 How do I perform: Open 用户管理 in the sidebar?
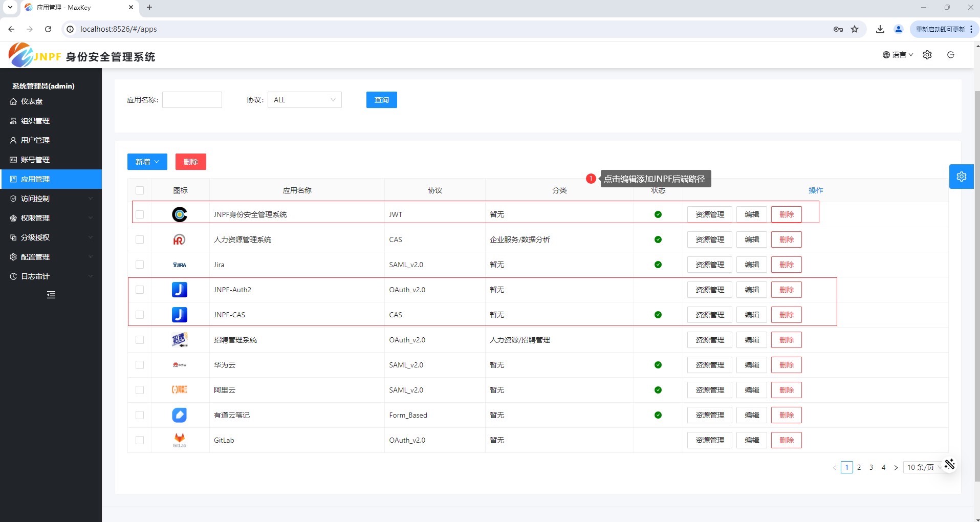pyautogui.click(x=35, y=140)
